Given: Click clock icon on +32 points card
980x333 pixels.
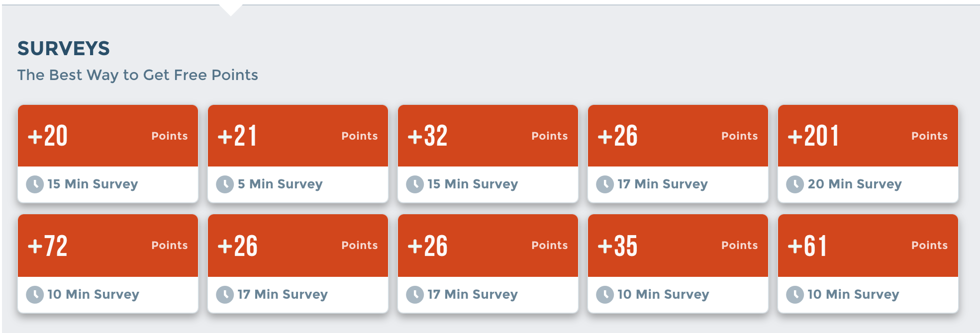Looking at the screenshot, I should point(415,184).
